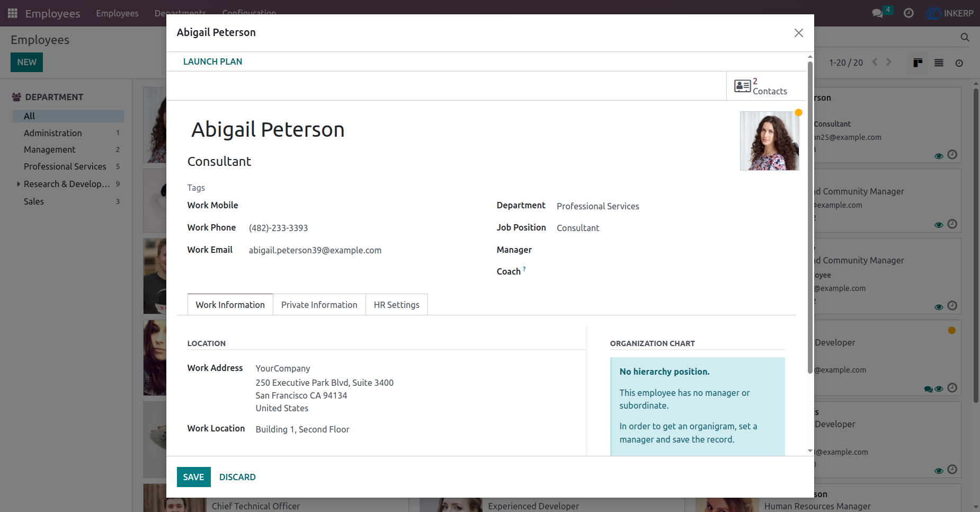Click the eye icon on first Community Manager card

(939, 225)
